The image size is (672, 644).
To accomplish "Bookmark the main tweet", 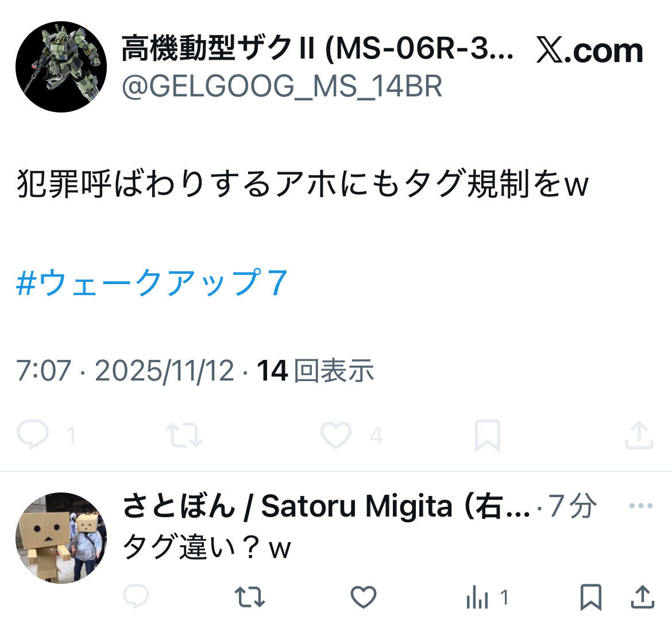I will pos(487,436).
